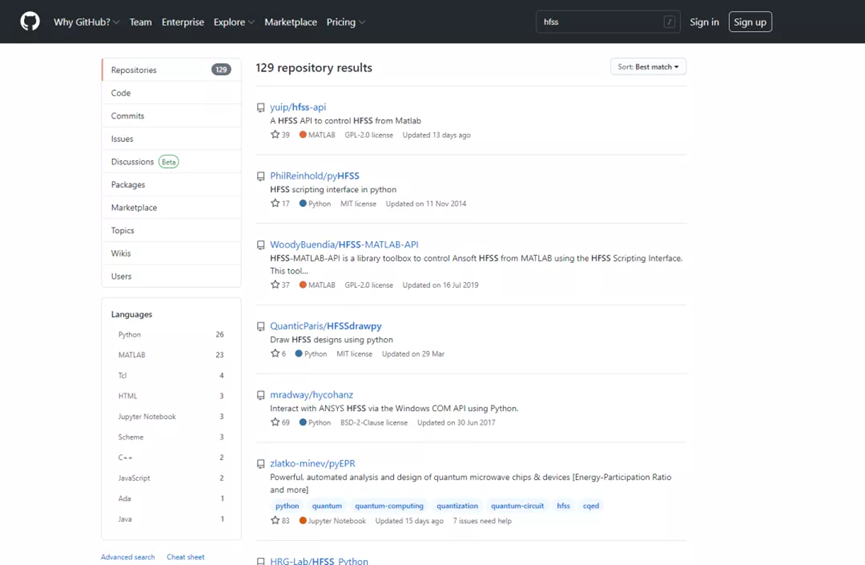Expand the Explore menu
This screenshot has width=865, height=565.
234,22
